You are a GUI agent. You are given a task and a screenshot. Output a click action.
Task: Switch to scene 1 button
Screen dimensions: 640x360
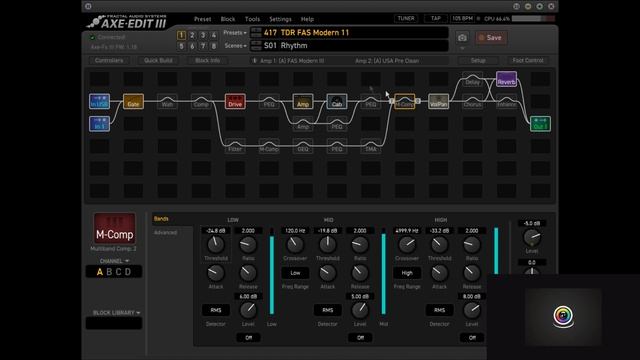(x=182, y=35)
